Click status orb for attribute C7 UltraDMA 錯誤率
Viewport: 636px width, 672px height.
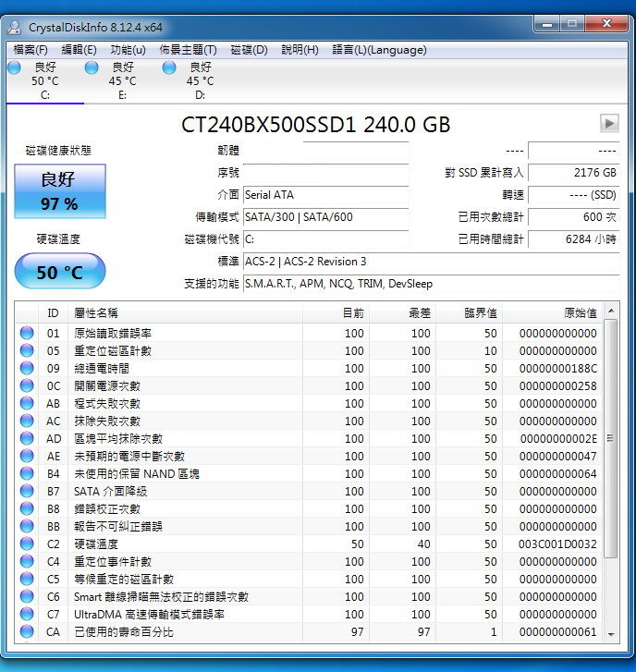pos(27,614)
